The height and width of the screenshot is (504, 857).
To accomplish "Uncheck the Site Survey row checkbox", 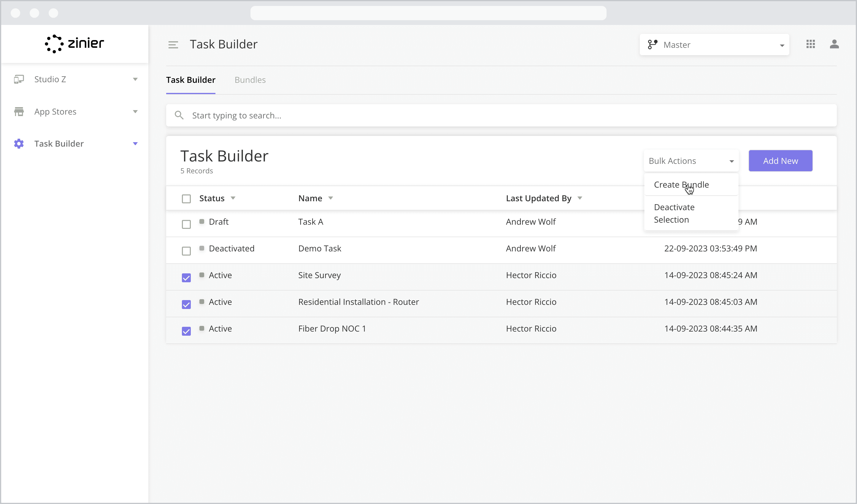I will (186, 278).
